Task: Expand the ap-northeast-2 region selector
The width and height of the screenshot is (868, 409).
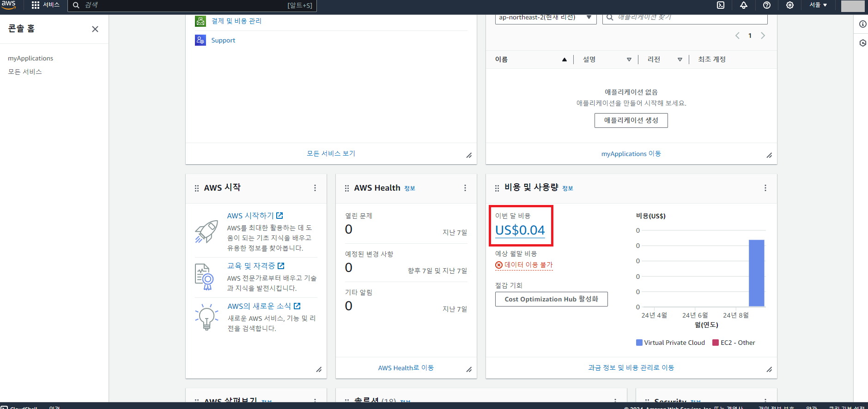Action: point(546,18)
